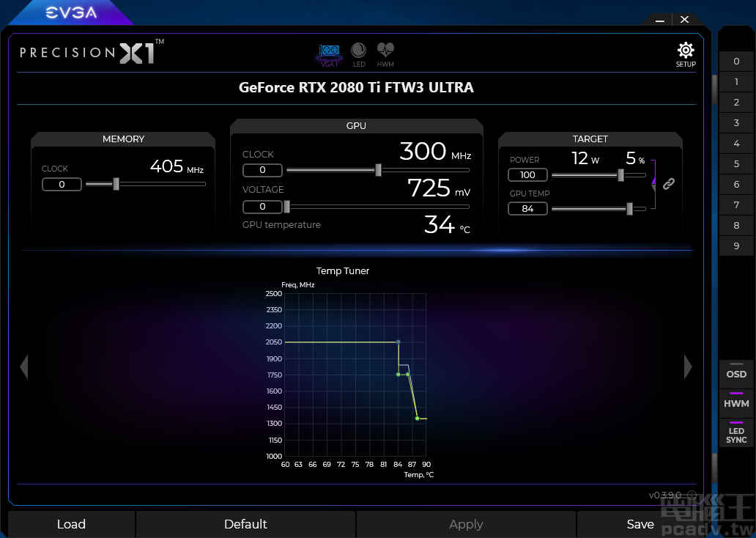Toggle the OSD switch in sidebar
This screenshot has width=756, height=538.
pos(736,374)
